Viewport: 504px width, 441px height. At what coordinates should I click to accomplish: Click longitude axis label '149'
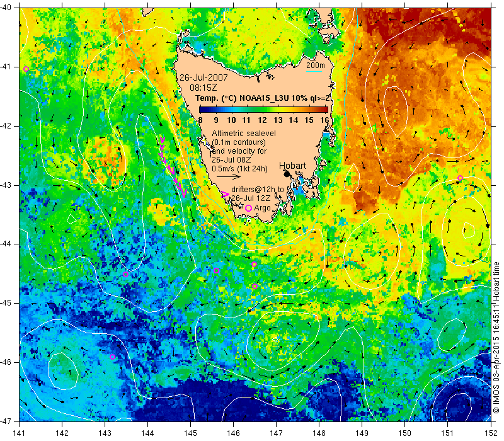pyautogui.click(x=362, y=433)
